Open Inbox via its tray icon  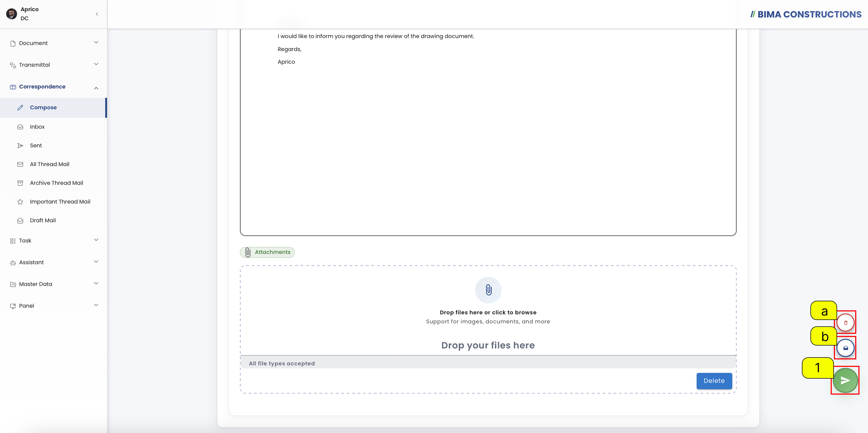(x=20, y=127)
